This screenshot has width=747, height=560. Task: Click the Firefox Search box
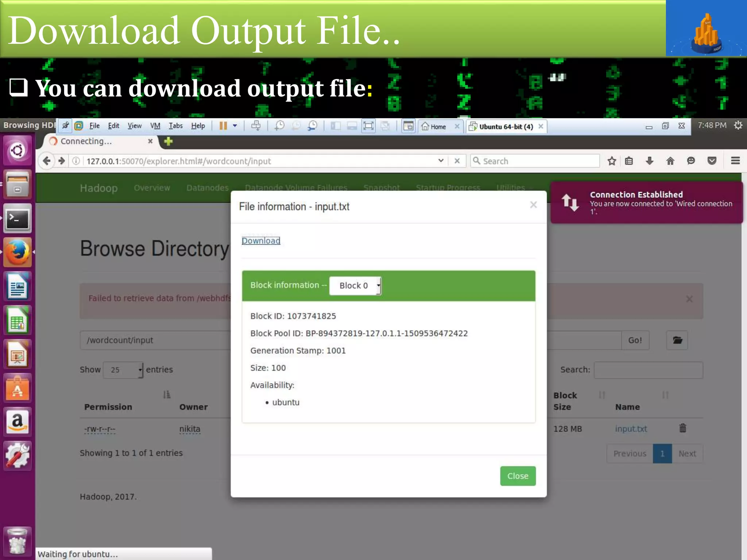click(535, 161)
